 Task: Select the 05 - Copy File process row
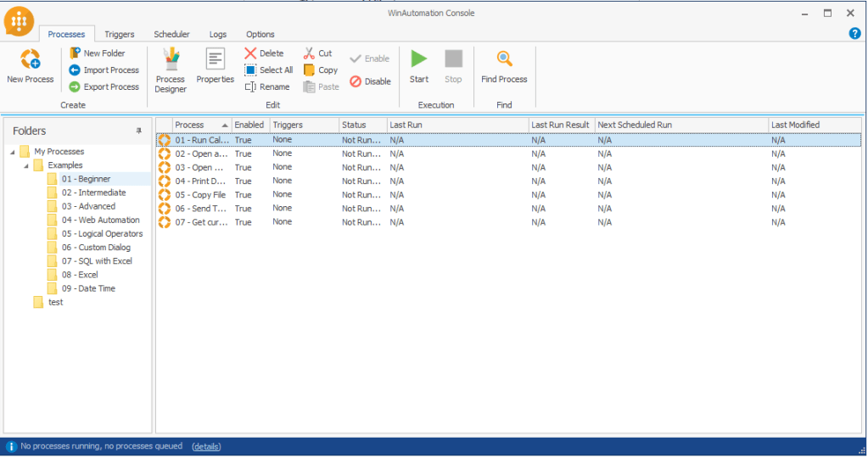(200, 194)
